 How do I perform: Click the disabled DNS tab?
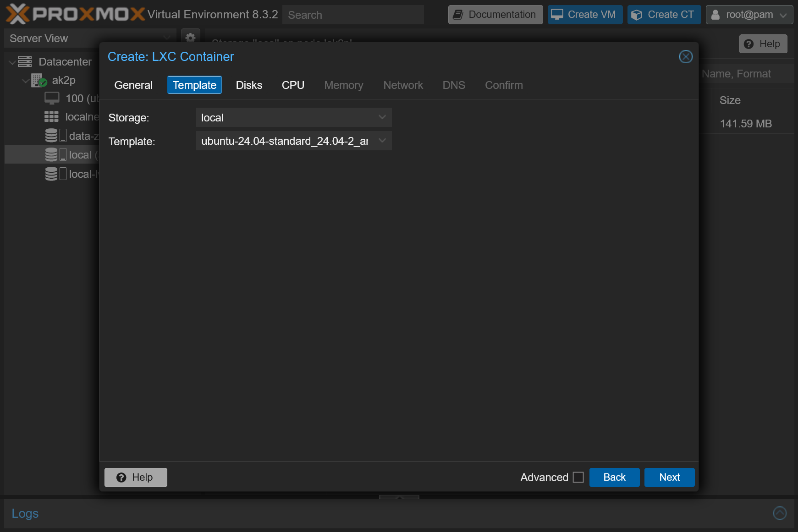454,85
